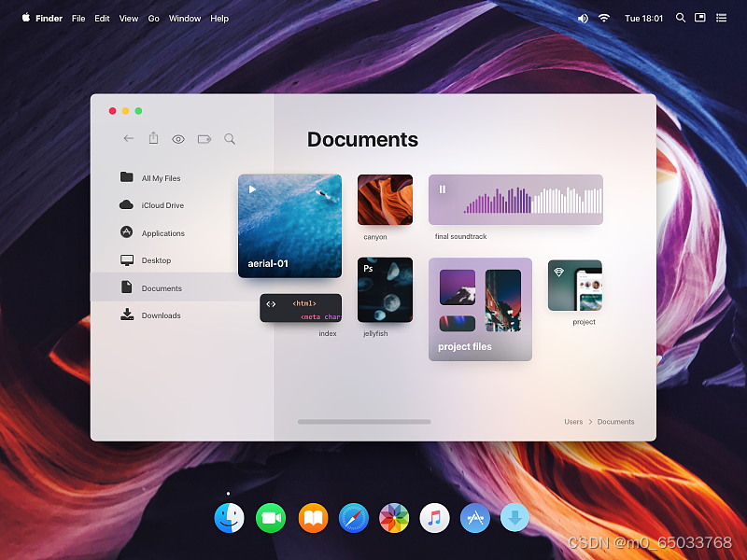
Task: Open the index html file thumbnail
Action: tap(301, 308)
